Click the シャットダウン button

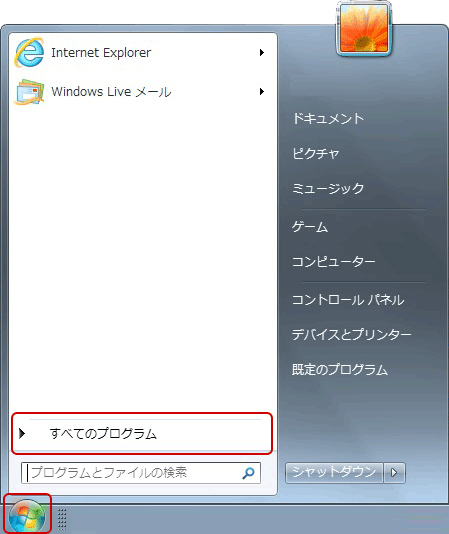(x=334, y=473)
